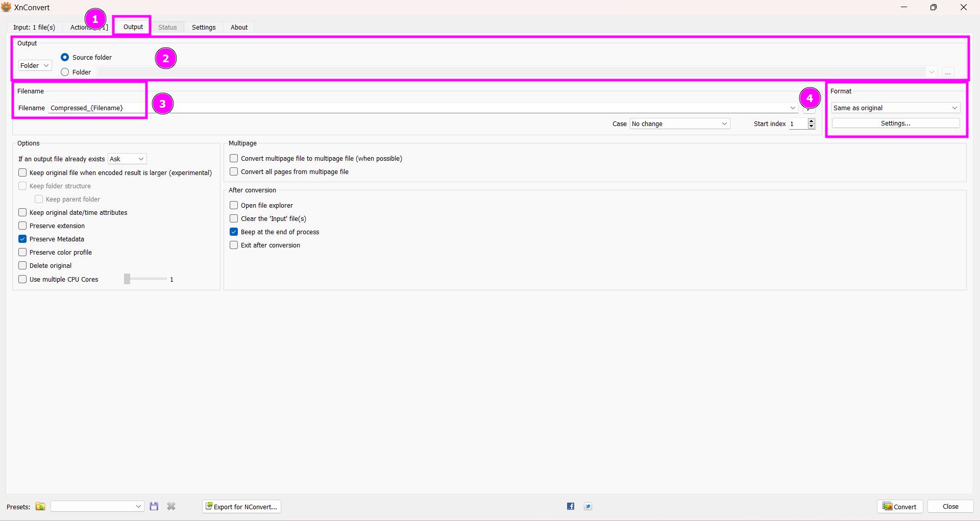The height and width of the screenshot is (521, 980).
Task: Expand the output folder path dropdown arrow
Action: 932,72
